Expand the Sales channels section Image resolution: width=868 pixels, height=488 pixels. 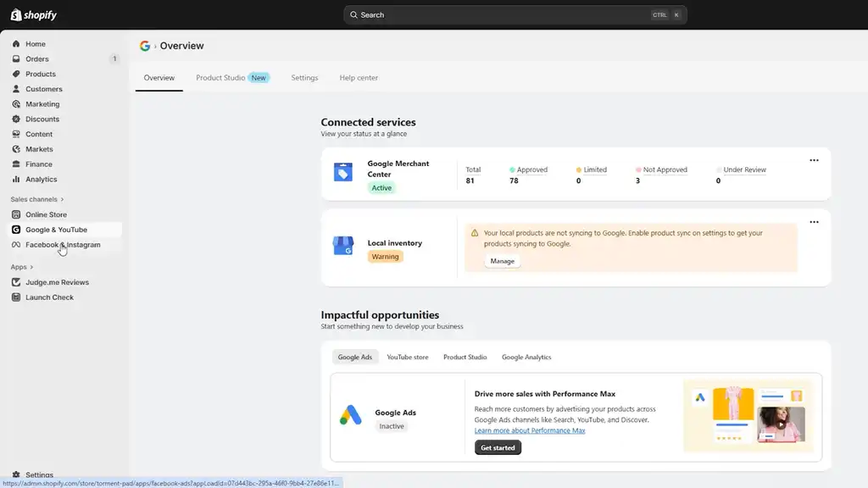click(62, 200)
